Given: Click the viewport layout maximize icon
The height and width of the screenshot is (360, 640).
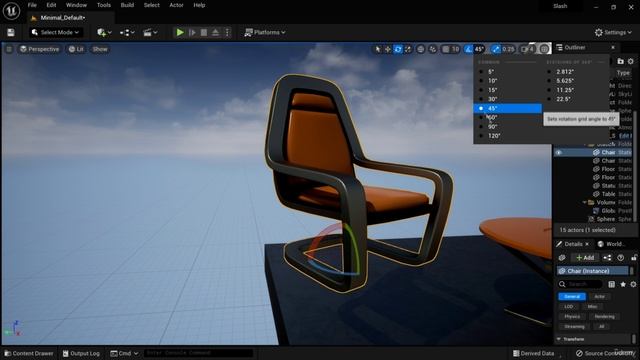Looking at the screenshot, I should point(544,49).
